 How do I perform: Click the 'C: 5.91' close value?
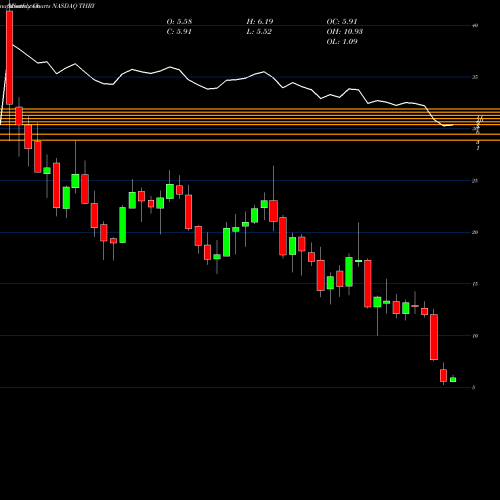point(179,32)
